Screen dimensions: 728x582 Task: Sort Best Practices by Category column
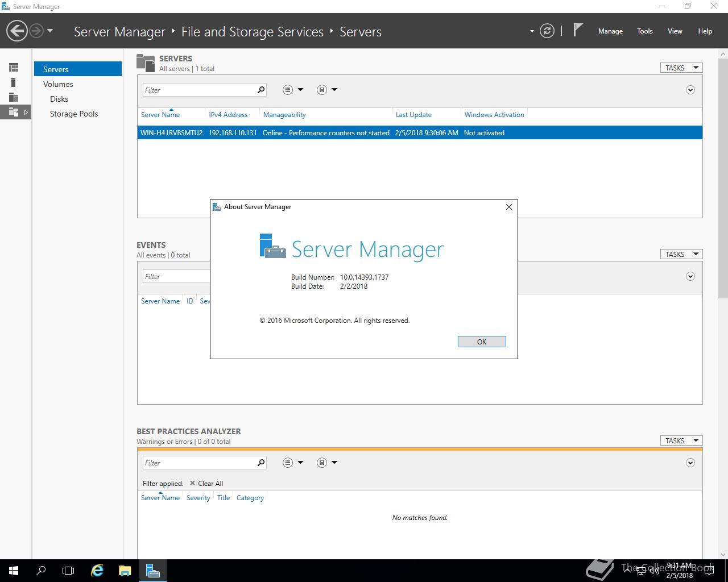pyautogui.click(x=250, y=498)
